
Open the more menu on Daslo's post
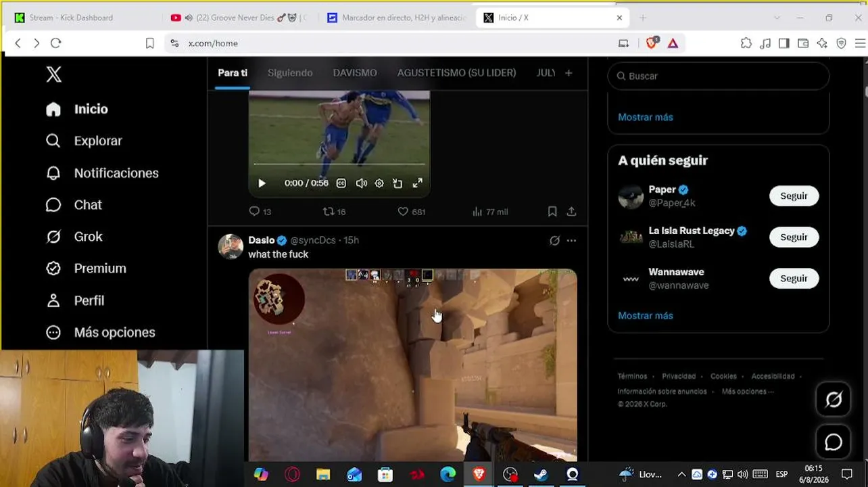point(571,241)
